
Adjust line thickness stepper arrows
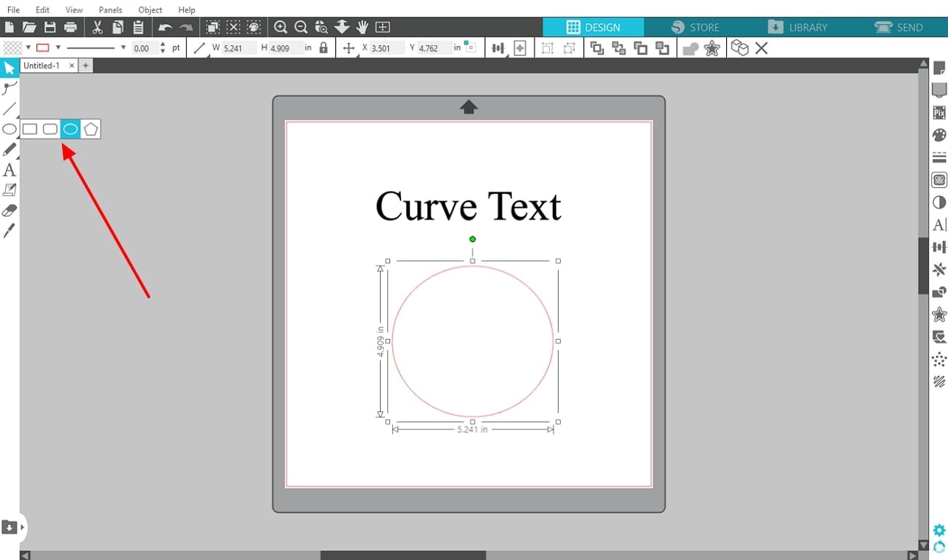(x=162, y=47)
